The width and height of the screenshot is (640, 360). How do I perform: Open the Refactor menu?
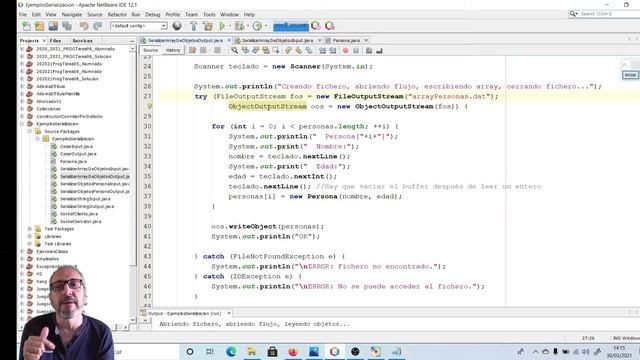[117, 15]
